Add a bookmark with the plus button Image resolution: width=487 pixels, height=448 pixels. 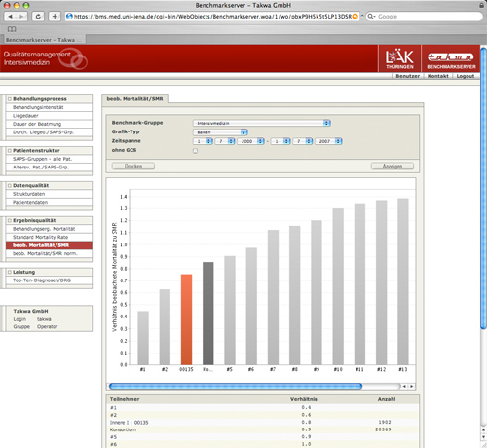[55, 17]
